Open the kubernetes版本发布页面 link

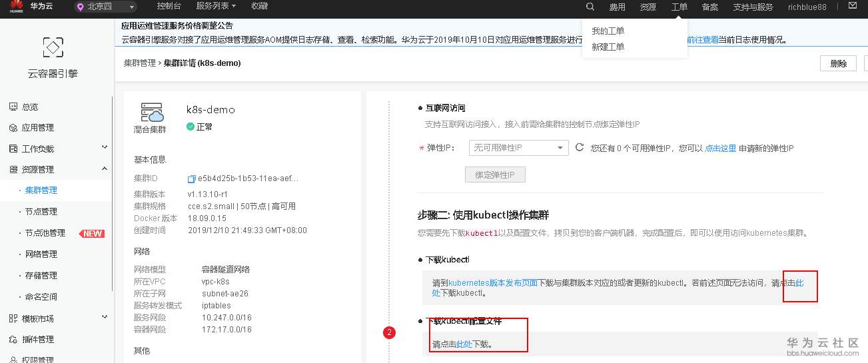(494, 283)
